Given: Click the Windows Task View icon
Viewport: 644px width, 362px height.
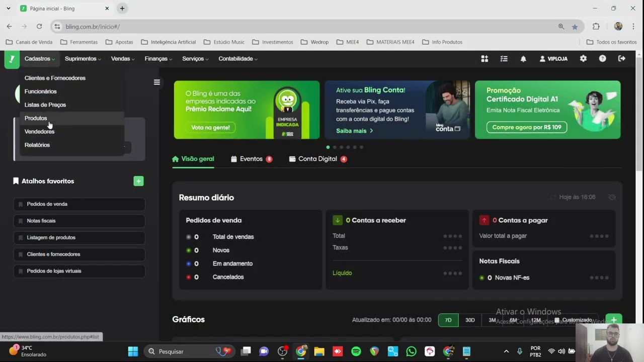Looking at the screenshot, I should 246,351.
